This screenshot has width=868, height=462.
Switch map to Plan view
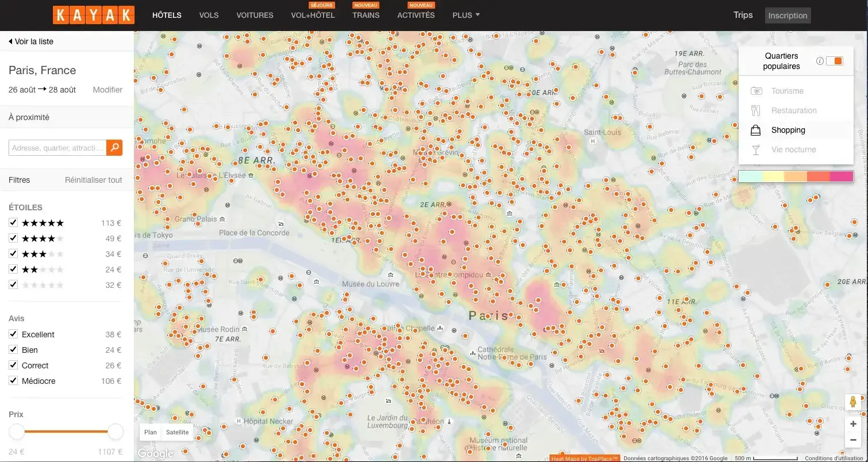(x=151, y=432)
